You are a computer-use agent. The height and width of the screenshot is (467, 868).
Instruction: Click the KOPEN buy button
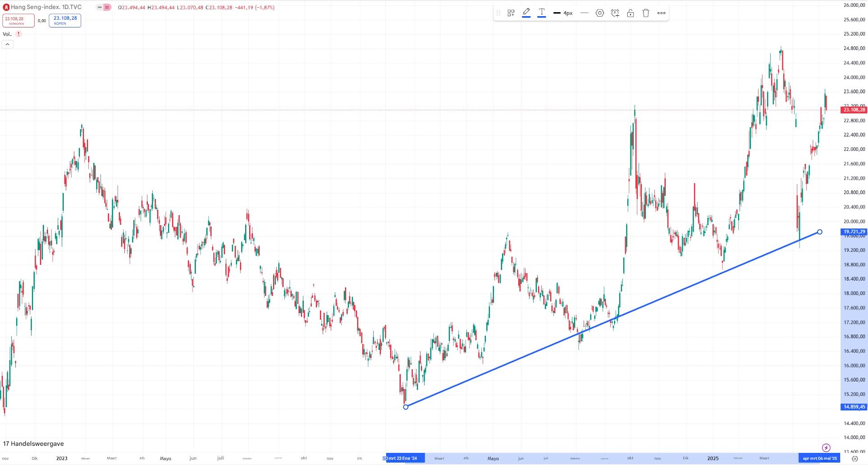click(x=65, y=20)
